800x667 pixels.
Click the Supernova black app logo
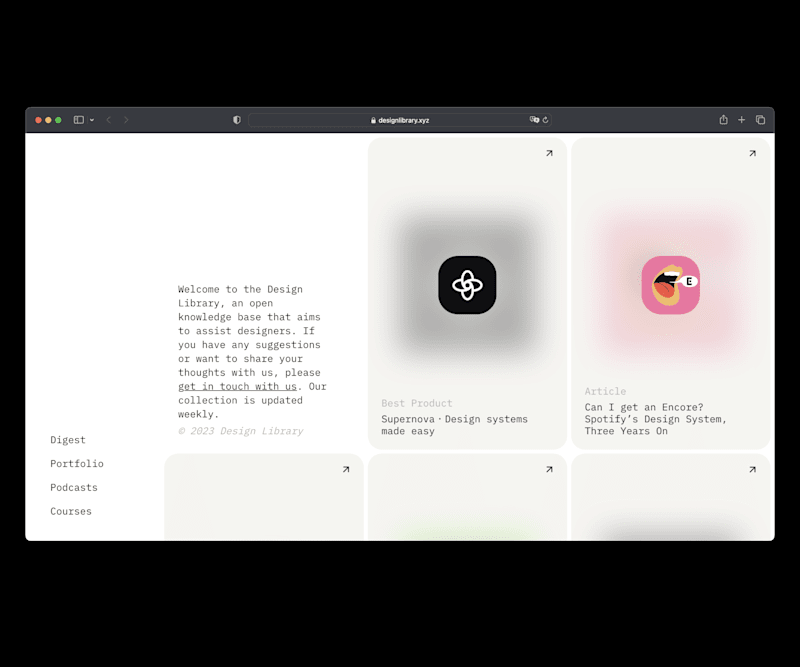click(467, 285)
